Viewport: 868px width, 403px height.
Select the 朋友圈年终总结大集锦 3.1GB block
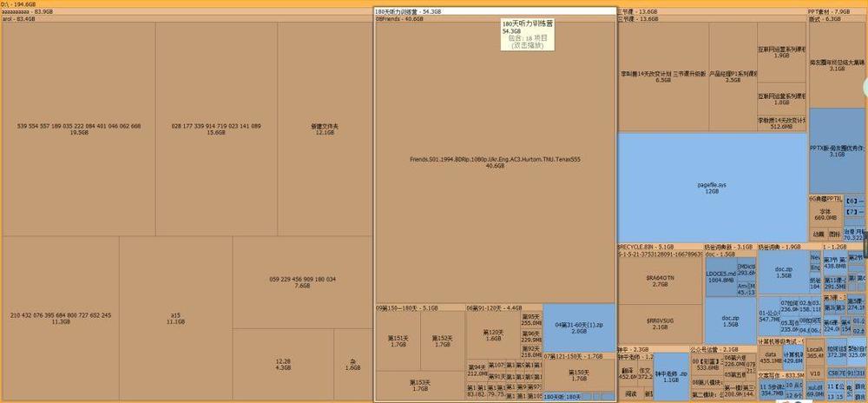point(837,65)
